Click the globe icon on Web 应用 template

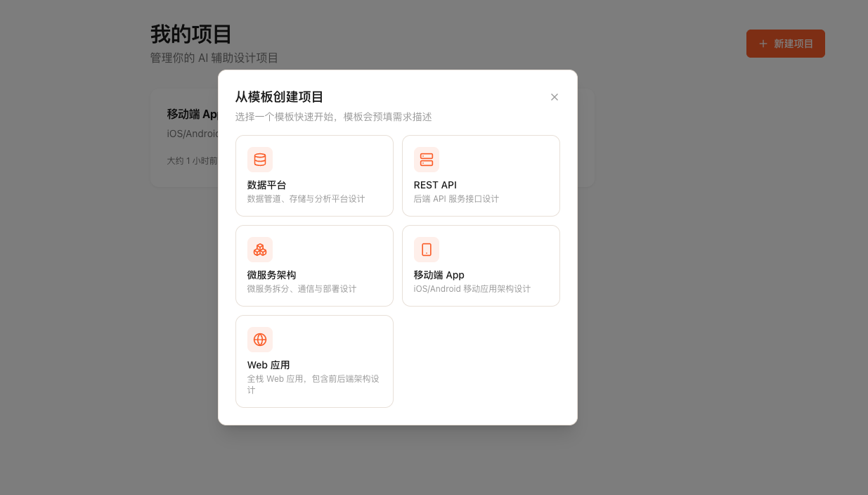(260, 340)
